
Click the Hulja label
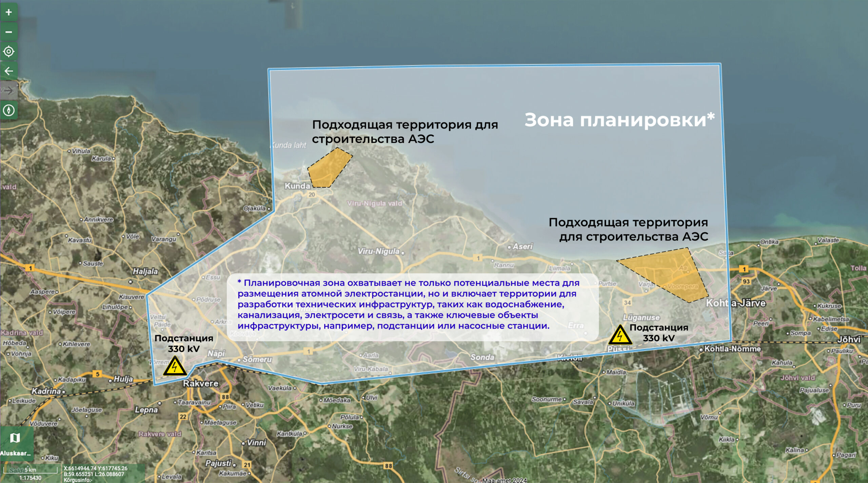[123, 379]
